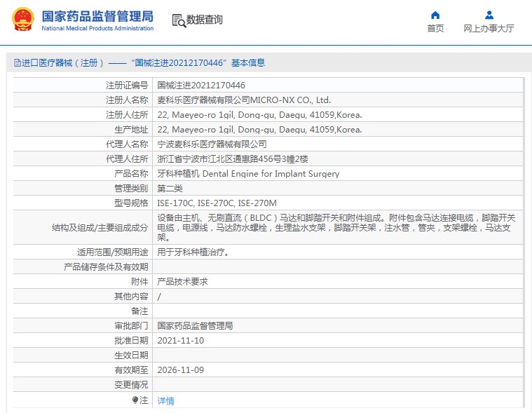Click the 审批部门 label
This screenshot has height=413, width=532.
(x=131, y=326)
